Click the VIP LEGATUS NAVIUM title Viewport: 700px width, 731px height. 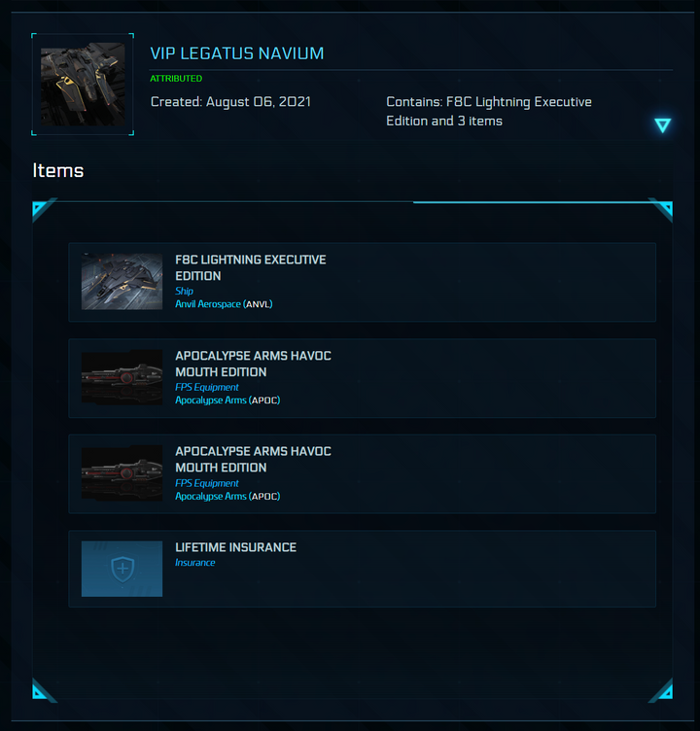(237, 53)
